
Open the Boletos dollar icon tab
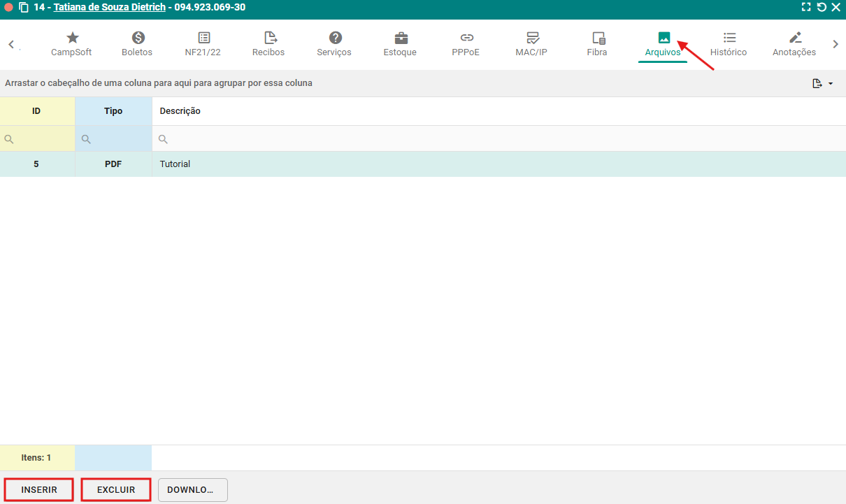[137, 38]
